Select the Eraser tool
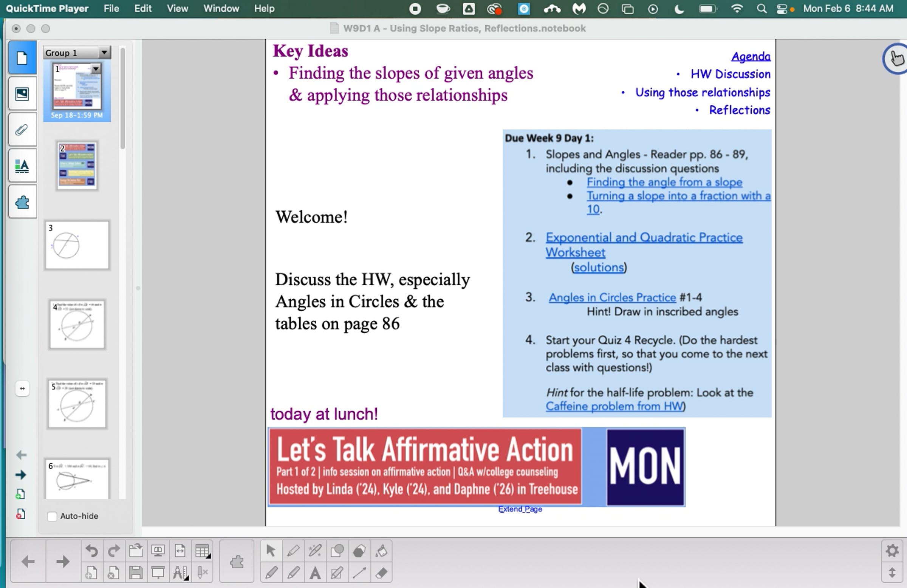The width and height of the screenshot is (907, 588). click(381, 573)
